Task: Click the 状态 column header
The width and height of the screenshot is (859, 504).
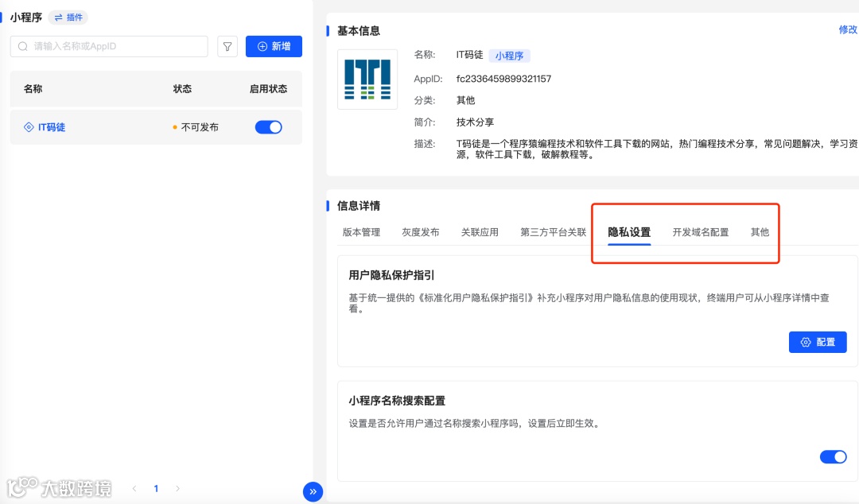Action: [x=182, y=89]
